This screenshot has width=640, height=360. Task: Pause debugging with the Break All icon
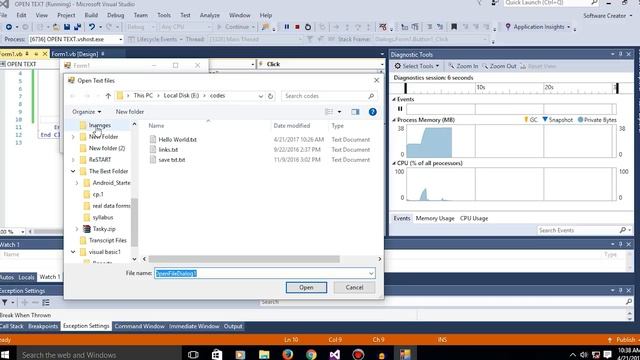click(287, 27)
